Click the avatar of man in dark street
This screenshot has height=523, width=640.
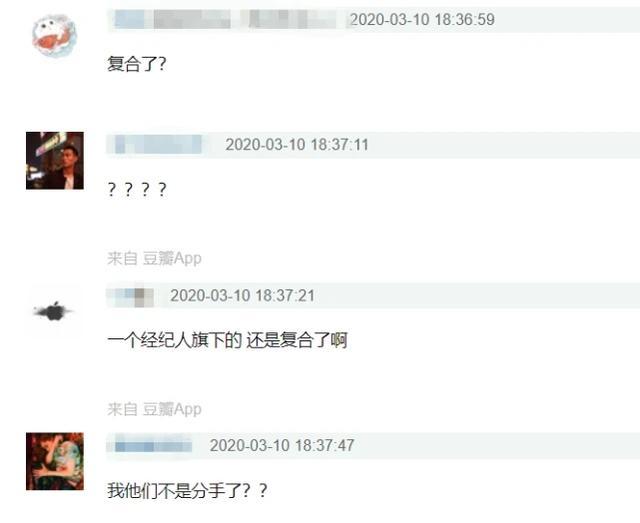pyautogui.click(x=55, y=160)
